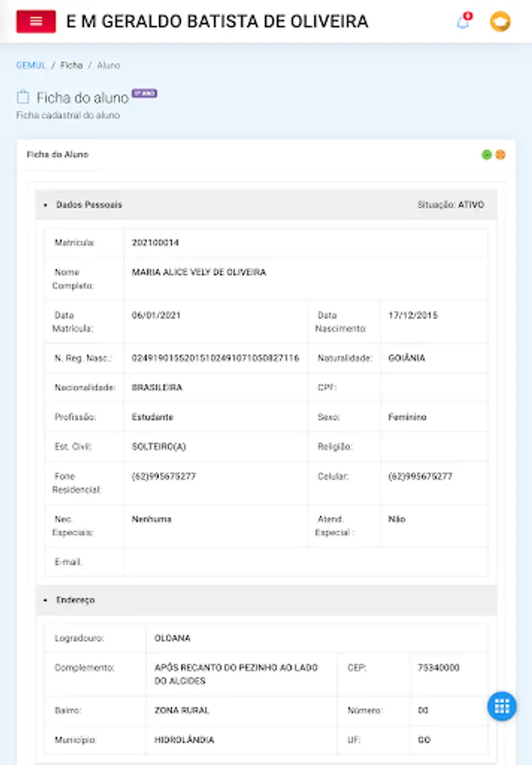Viewport: 532px width, 765px height.
Task: Click the E-mail label
Action: pos(68,562)
